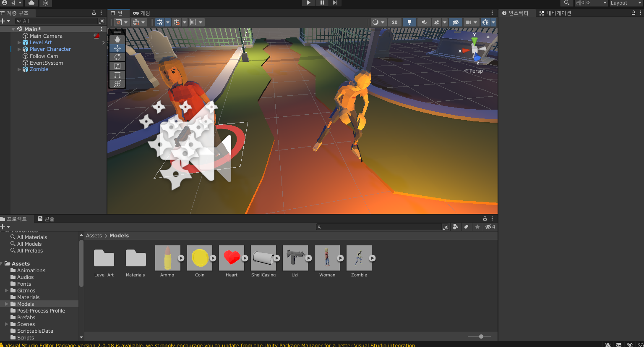Open the Layout dropdown
The height and width of the screenshot is (347, 644).
[x=626, y=3]
